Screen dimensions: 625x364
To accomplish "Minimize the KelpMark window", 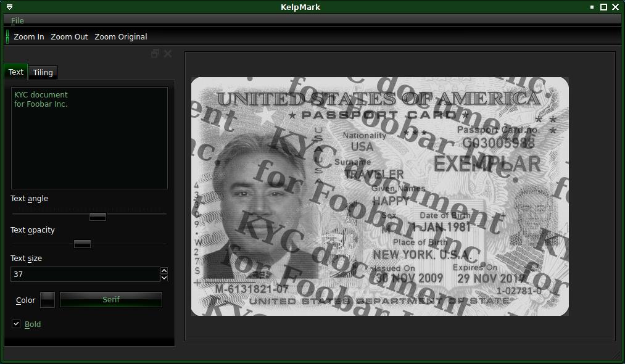I will click(x=592, y=7).
